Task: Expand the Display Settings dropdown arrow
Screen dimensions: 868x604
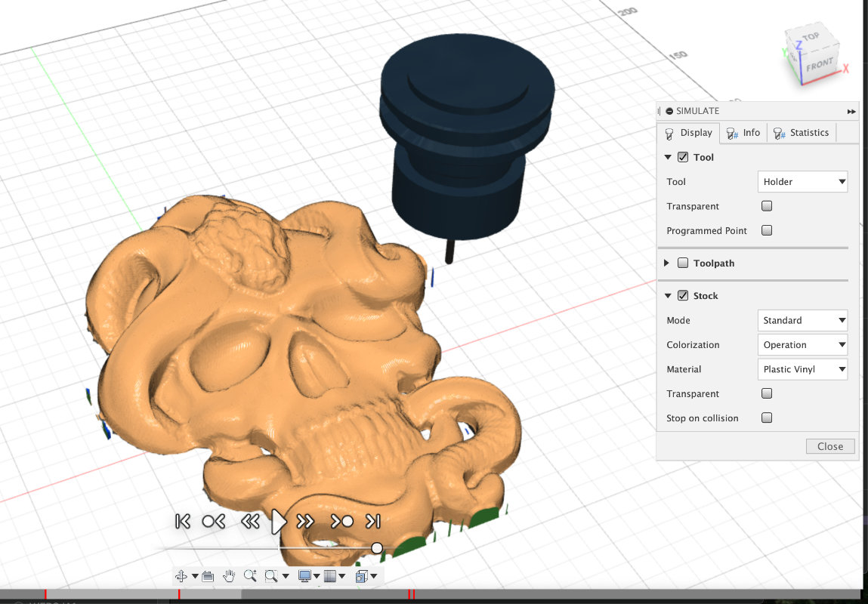Action: (316, 576)
